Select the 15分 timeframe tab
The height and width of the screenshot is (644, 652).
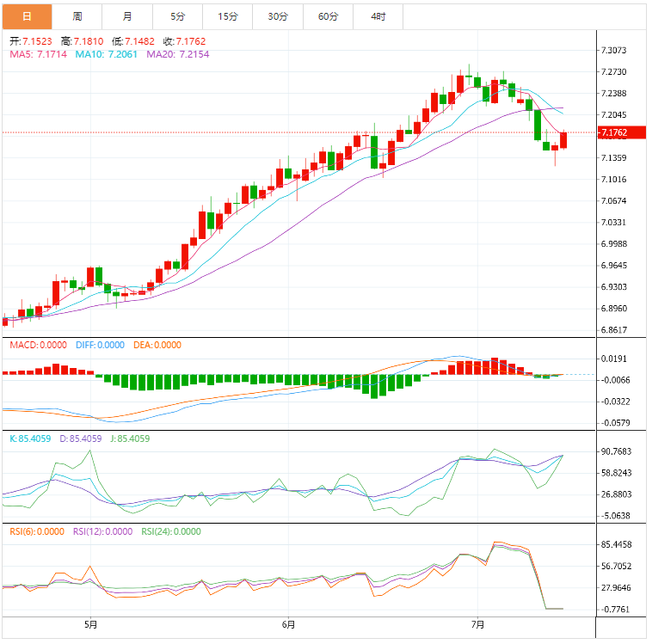228,16
